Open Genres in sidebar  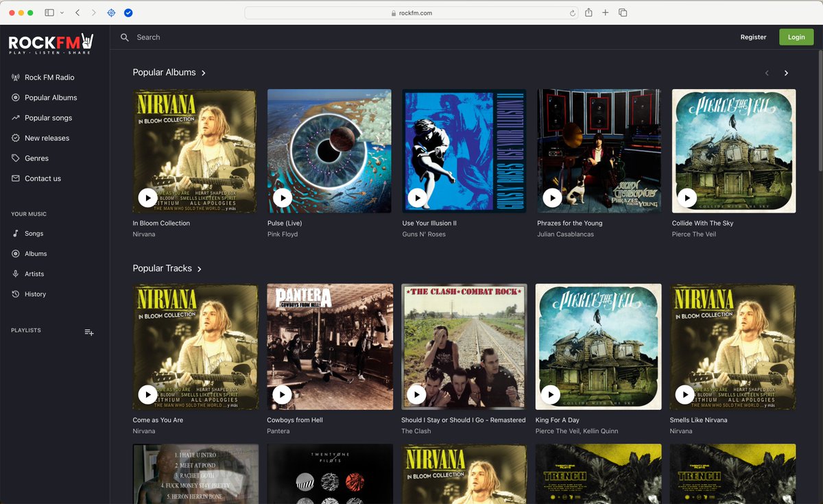point(36,158)
